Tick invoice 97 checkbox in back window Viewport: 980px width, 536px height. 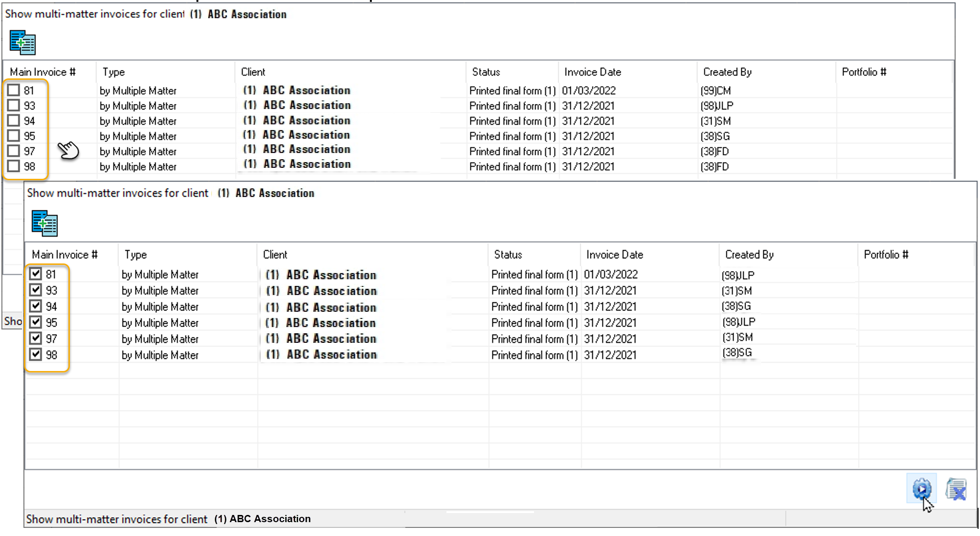coord(13,151)
